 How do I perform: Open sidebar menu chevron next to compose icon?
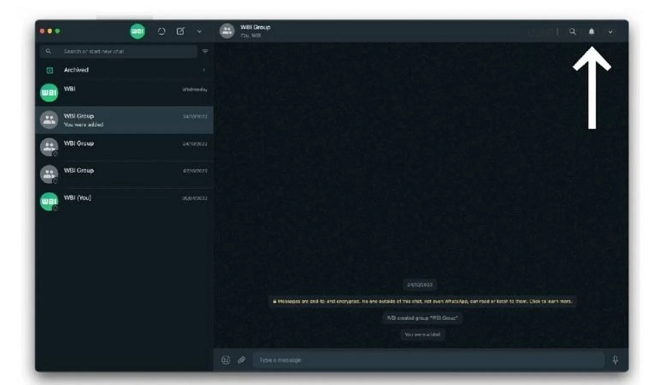pyautogui.click(x=199, y=31)
